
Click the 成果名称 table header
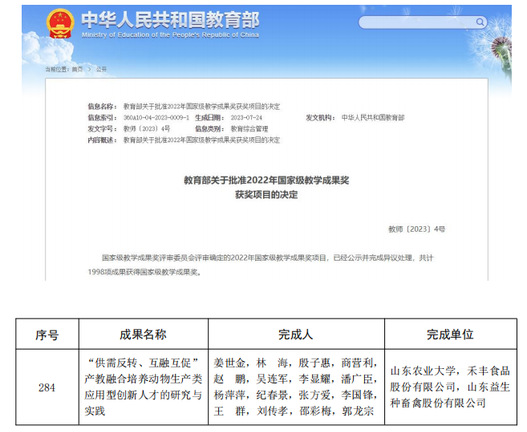143,334
